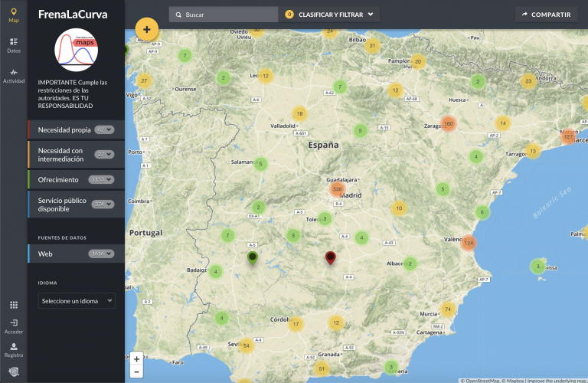
Task: Expand the Clasificar y Filtrar dropdown
Action: click(332, 14)
